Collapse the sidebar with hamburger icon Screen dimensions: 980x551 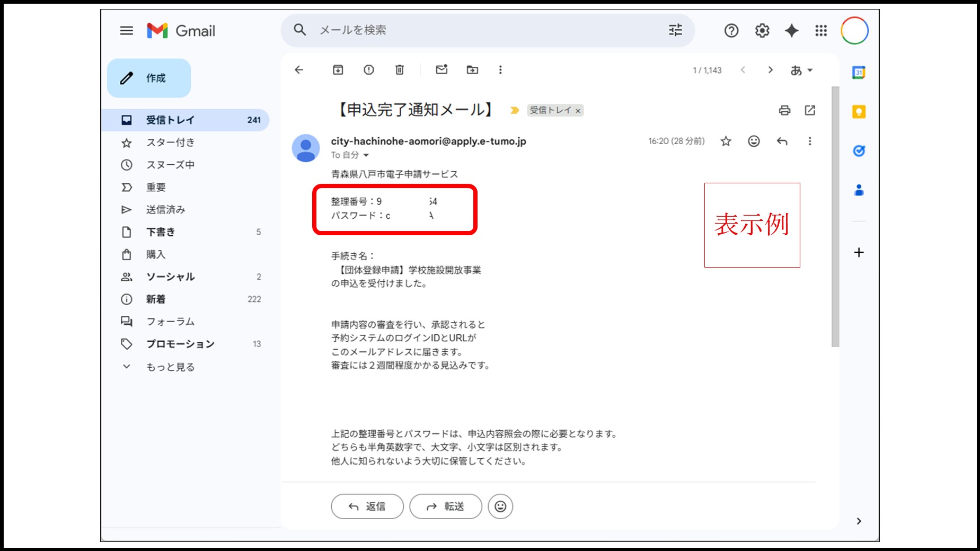[126, 30]
